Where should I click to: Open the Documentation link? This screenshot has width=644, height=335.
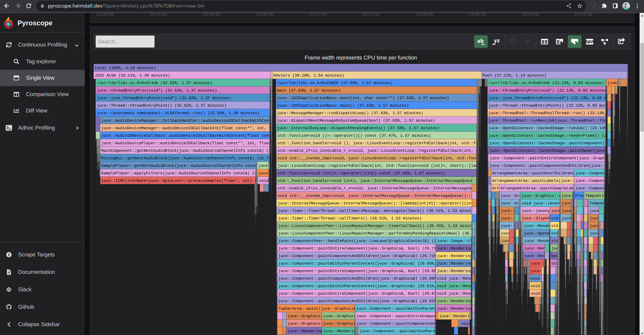(x=36, y=272)
